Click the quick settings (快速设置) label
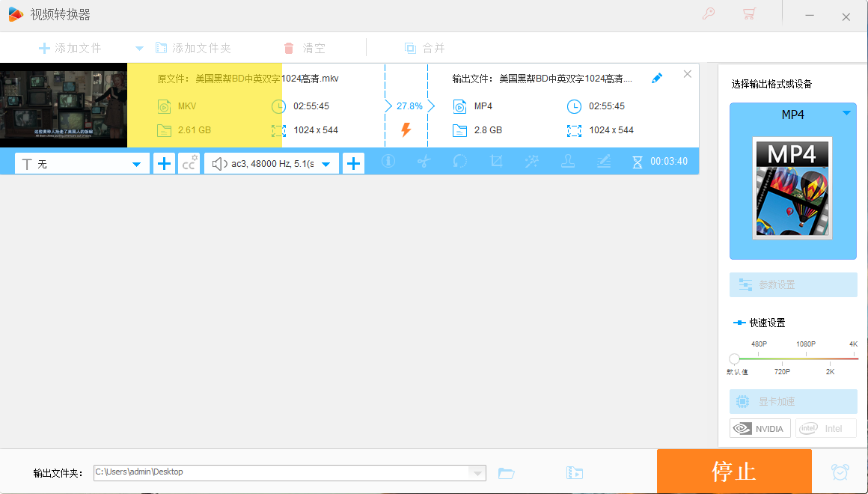This screenshot has height=494, width=868. [x=767, y=323]
